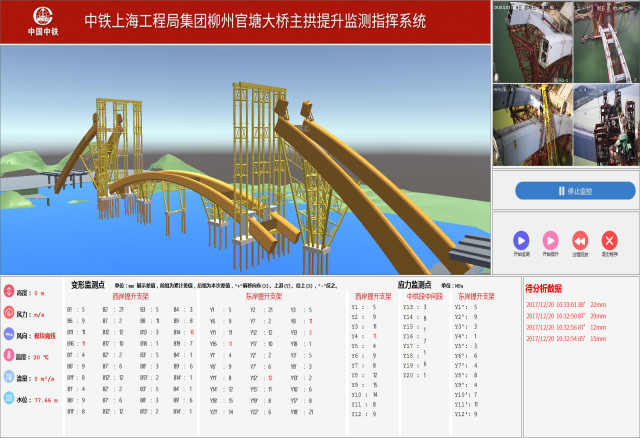Click the pink 开始提升 play icon

click(x=550, y=240)
